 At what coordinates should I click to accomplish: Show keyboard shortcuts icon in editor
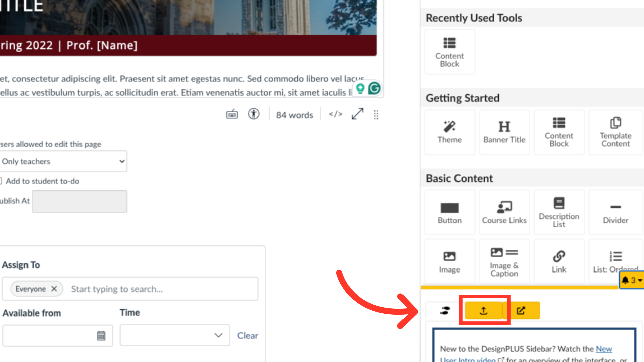point(232,115)
